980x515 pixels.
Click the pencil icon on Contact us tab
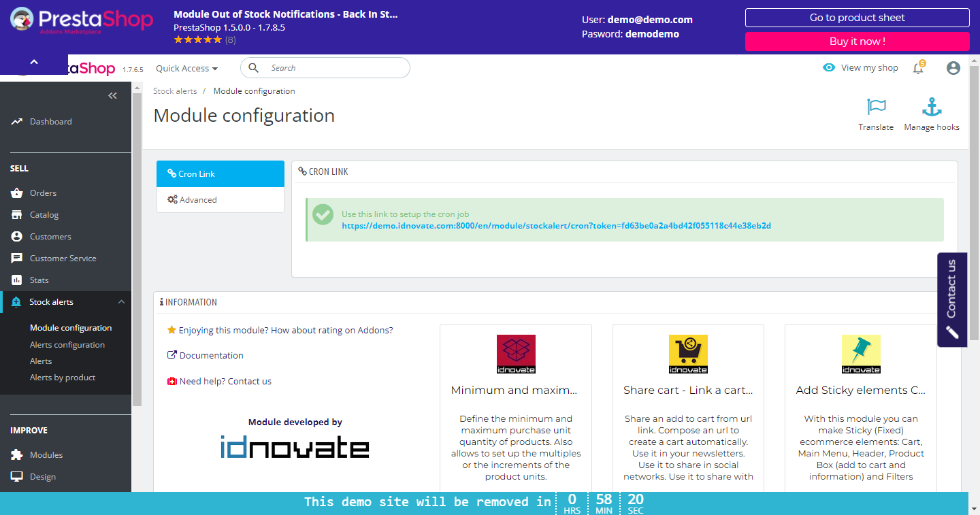pos(951,333)
